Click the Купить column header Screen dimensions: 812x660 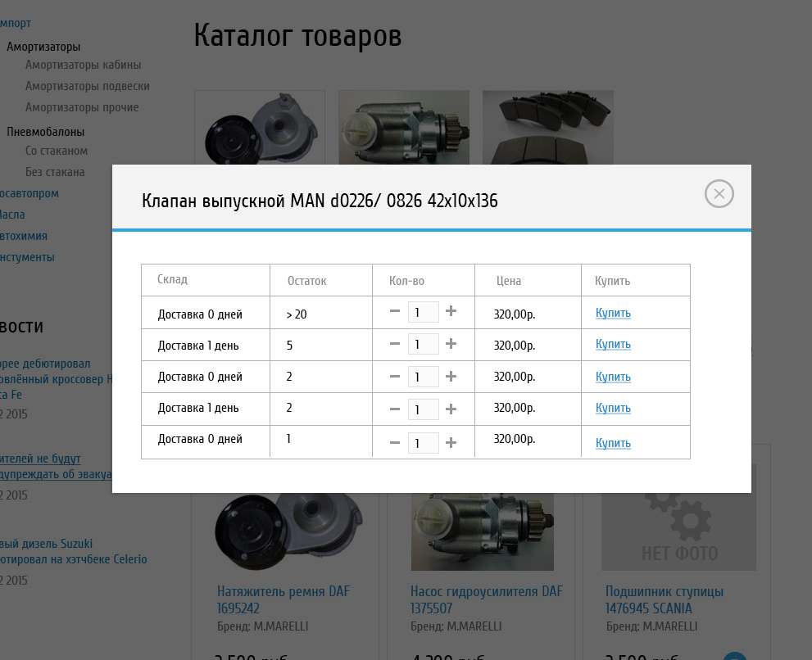coord(613,281)
